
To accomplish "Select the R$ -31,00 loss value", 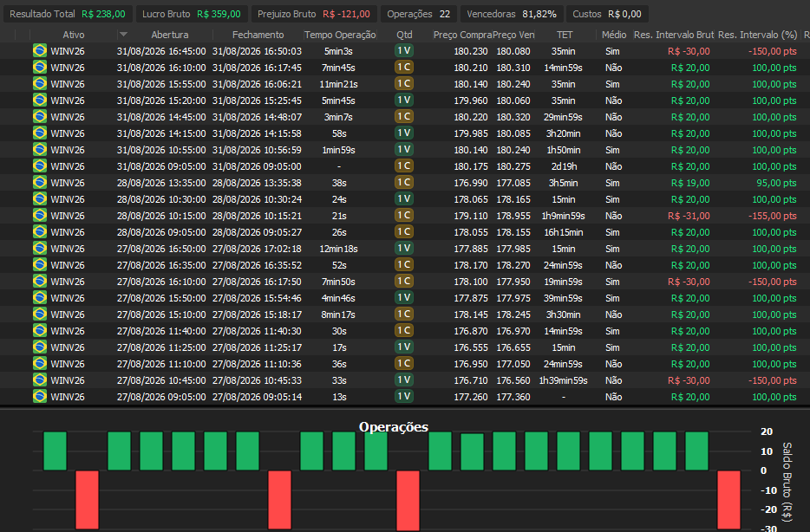I will pyautogui.click(x=689, y=216).
